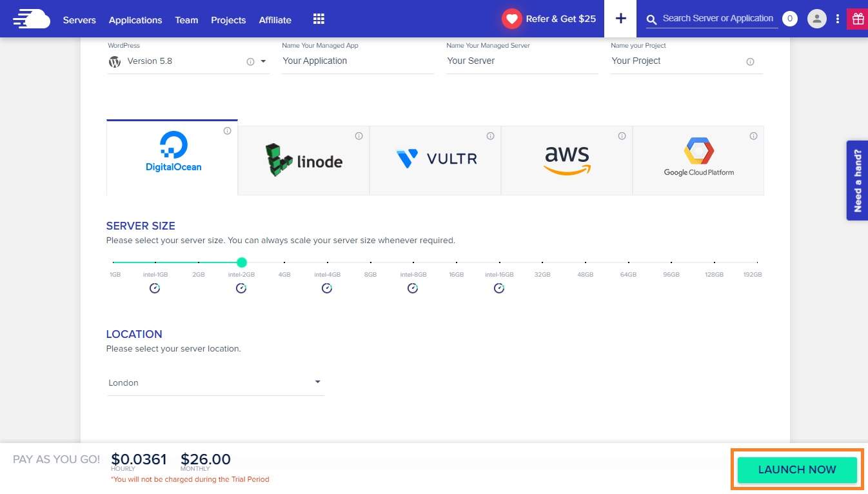Click info icon on Google Cloud card
This screenshot has height=494, width=868.
coord(753,136)
